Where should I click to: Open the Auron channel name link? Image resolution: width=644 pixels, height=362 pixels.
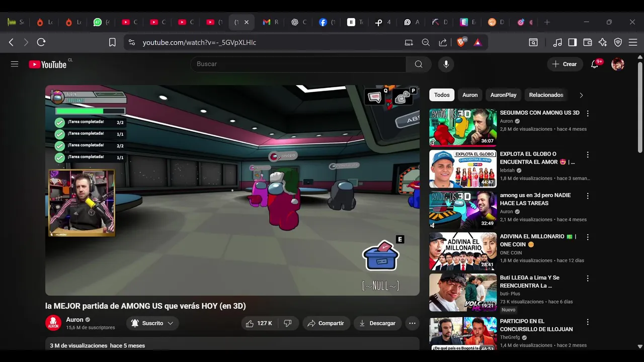(75, 320)
